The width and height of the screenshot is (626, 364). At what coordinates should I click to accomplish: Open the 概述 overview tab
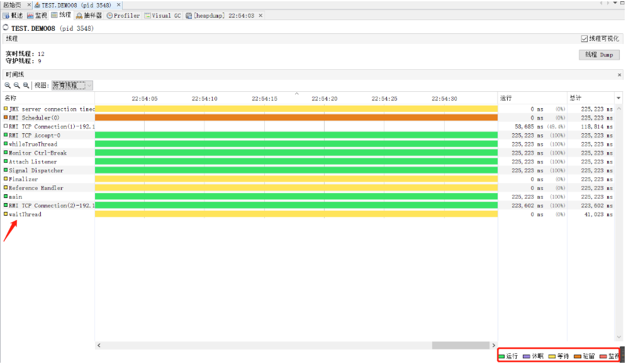[x=13, y=16]
